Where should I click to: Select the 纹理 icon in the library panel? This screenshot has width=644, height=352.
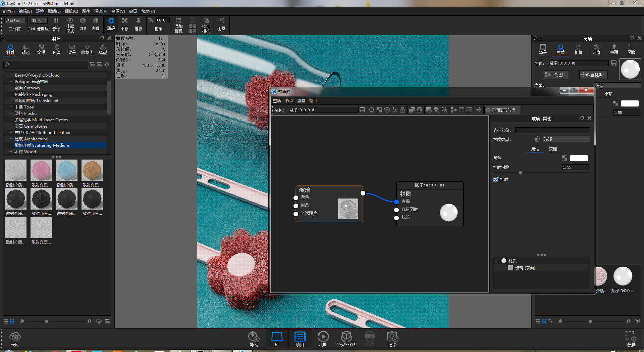[41, 49]
